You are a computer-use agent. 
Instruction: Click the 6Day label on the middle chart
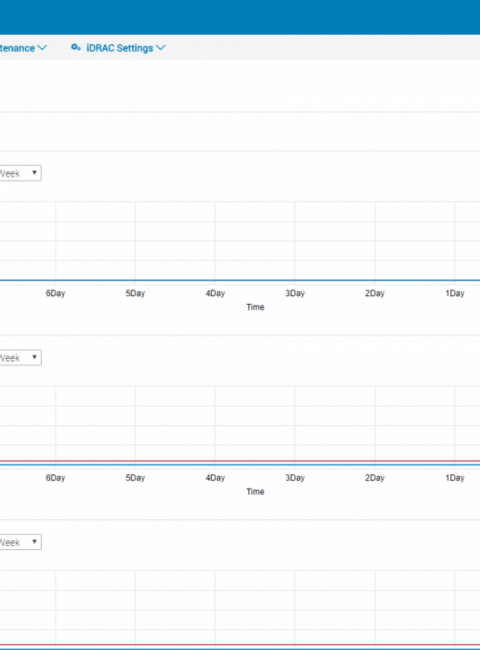coord(55,478)
